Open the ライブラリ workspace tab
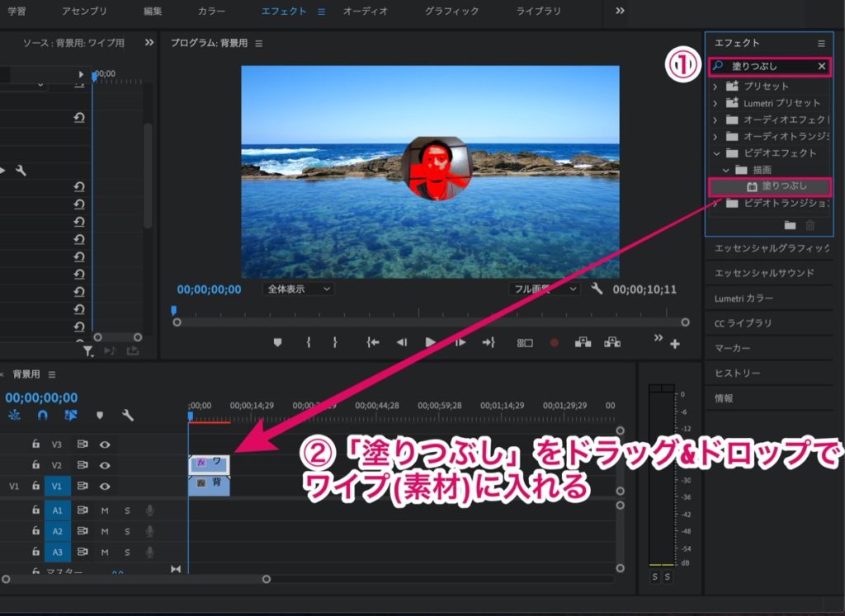 538,11
